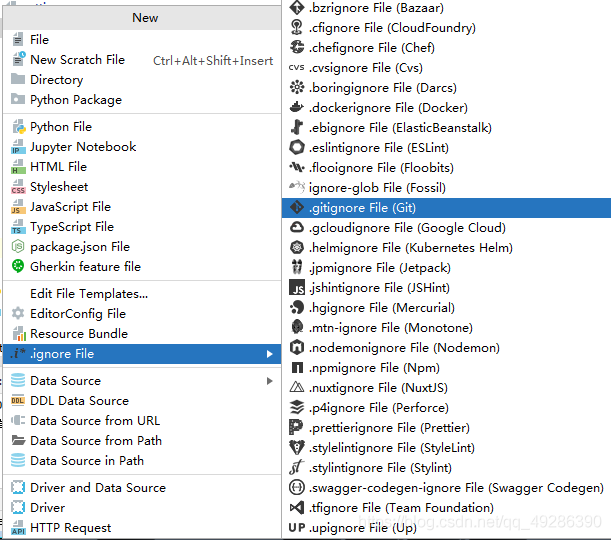Click the JSHint JS icon
The height and width of the screenshot is (540, 611).
tap(297, 288)
